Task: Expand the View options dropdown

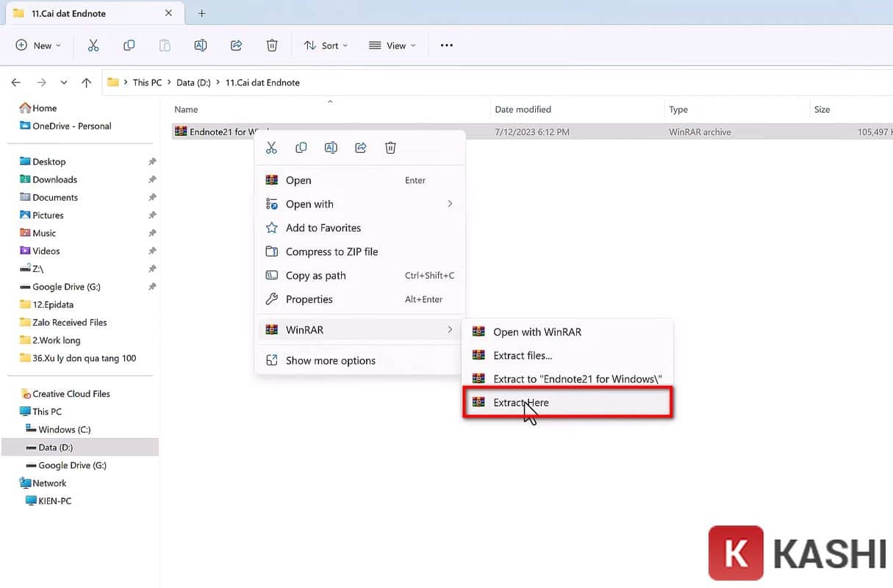Action: 392,45
